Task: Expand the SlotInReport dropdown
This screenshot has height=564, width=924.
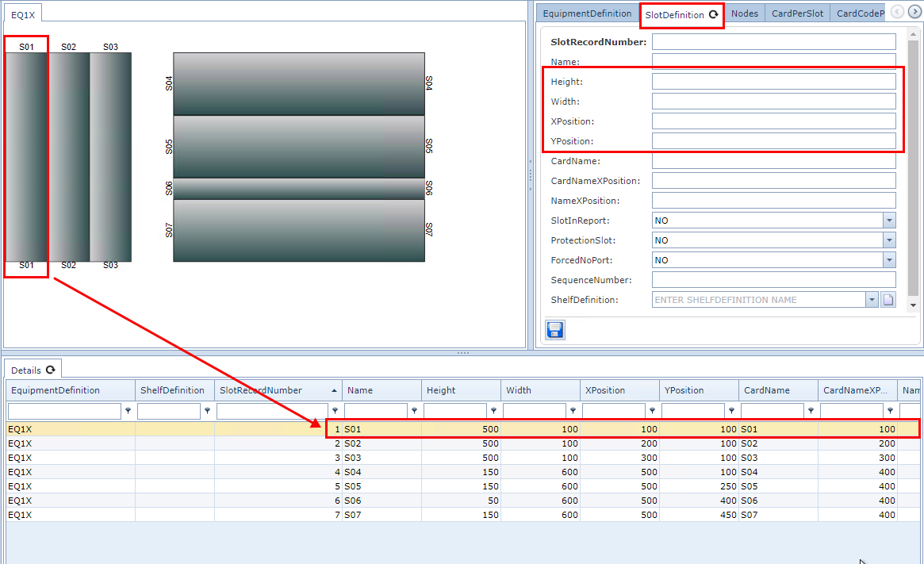Action: pyautogui.click(x=889, y=221)
